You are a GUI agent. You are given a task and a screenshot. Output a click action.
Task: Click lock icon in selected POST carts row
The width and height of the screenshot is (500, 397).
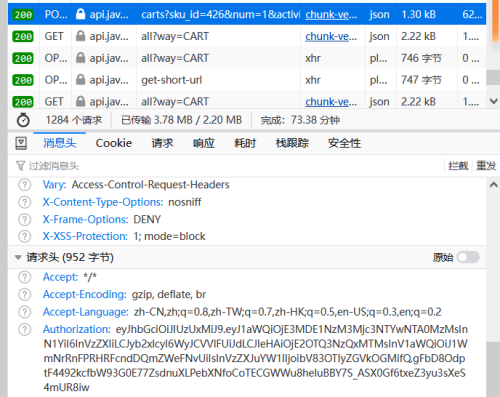[x=80, y=14]
